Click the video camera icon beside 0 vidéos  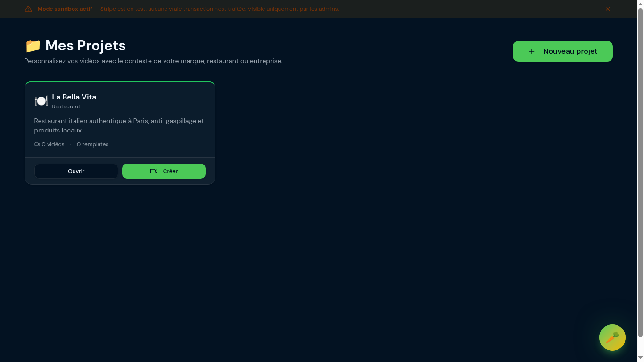pos(37,144)
